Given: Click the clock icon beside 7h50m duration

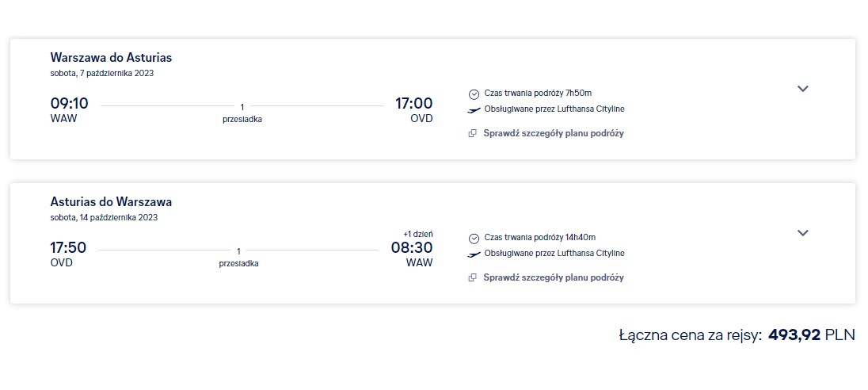Looking at the screenshot, I should pyautogui.click(x=474, y=94).
